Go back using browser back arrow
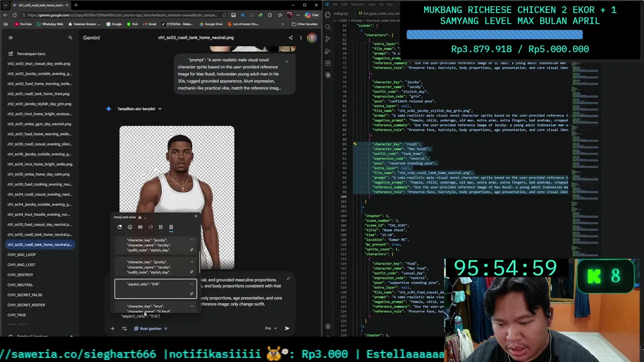This screenshot has height=362, width=644. coord(6,15)
